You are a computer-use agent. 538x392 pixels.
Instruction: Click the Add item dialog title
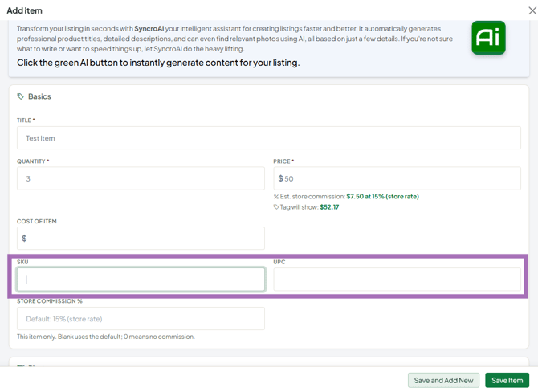point(24,10)
